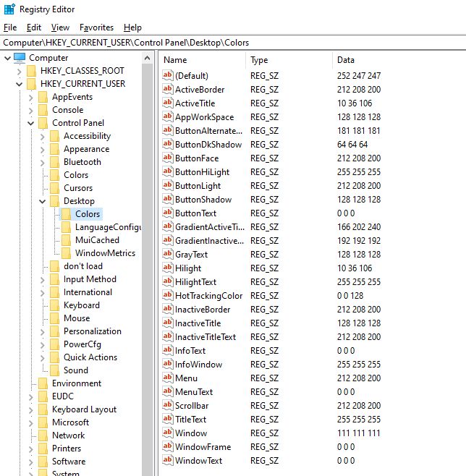This screenshot has height=476, width=466.
Task: Click the folder icon of Environment key
Action: click(43, 383)
